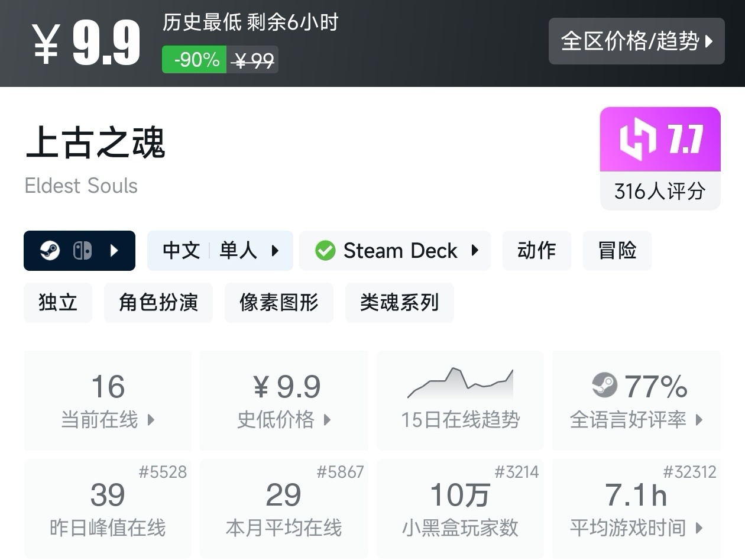Select the 冒险 genre tag
This screenshot has width=745, height=560.
(x=617, y=251)
